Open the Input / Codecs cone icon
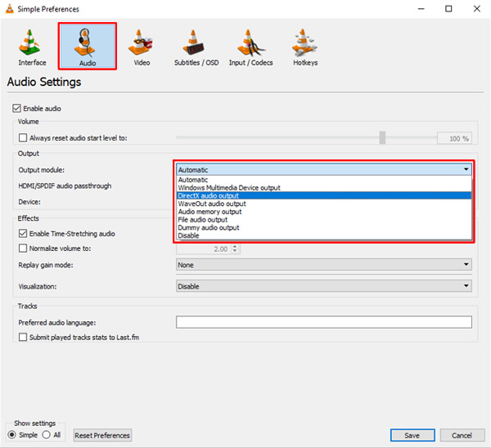This screenshot has width=491, height=448. click(250, 43)
